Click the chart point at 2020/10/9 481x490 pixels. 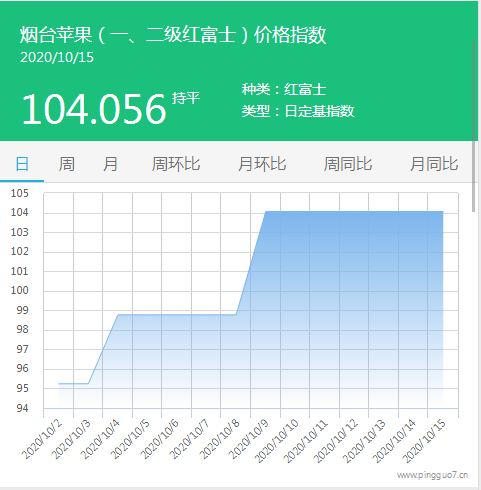pos(265,211)
